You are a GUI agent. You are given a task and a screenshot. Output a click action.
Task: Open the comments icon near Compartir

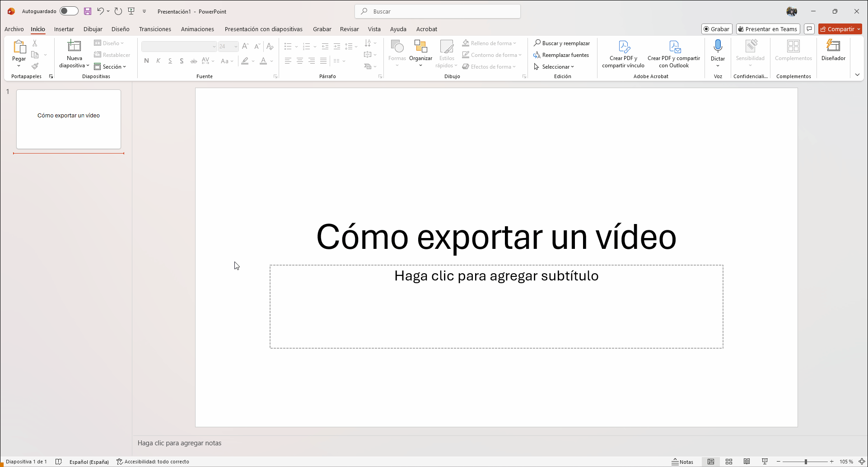[x=809, y=29]
